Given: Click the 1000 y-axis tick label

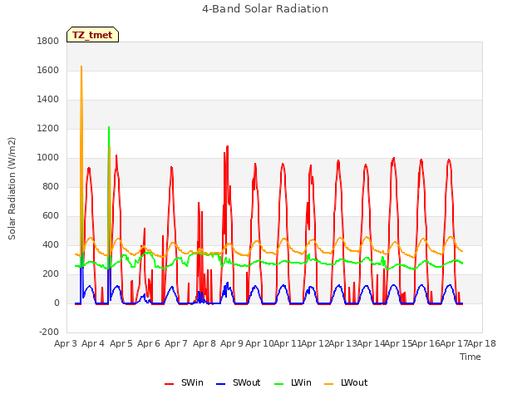Looking at the screenshot, I should click(48, 158).
